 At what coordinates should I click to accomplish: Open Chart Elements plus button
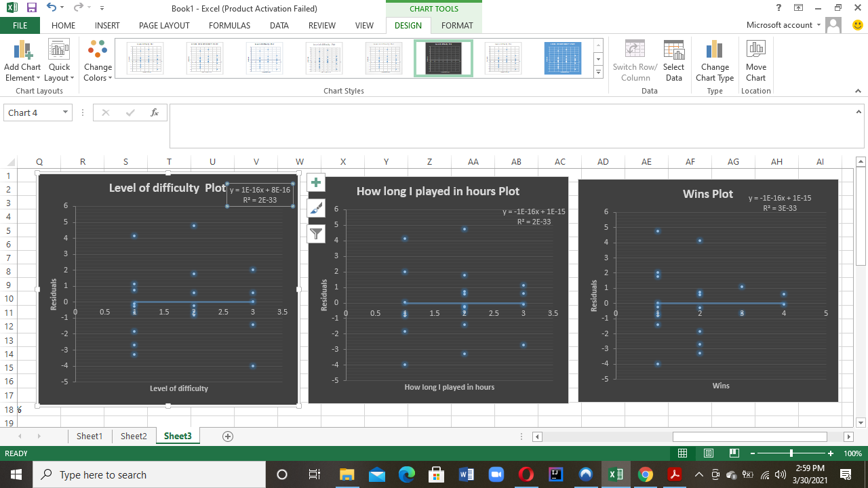click(316, 182)
